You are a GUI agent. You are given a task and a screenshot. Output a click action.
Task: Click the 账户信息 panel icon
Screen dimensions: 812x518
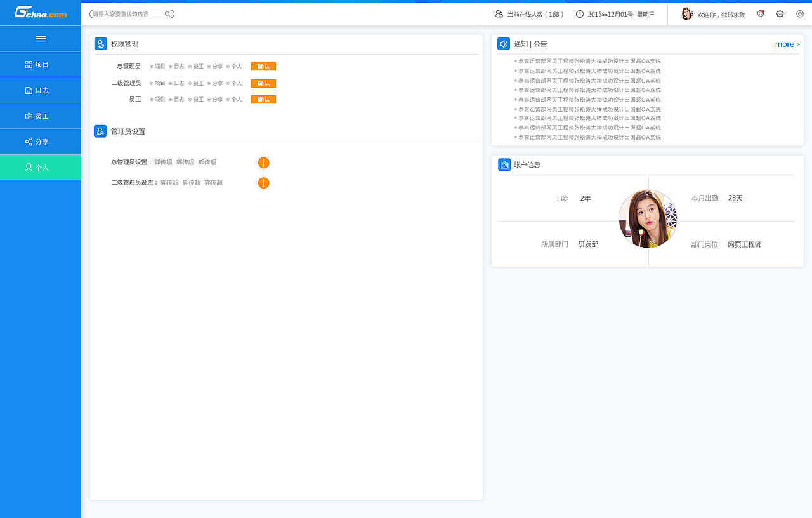click(504, 164)
